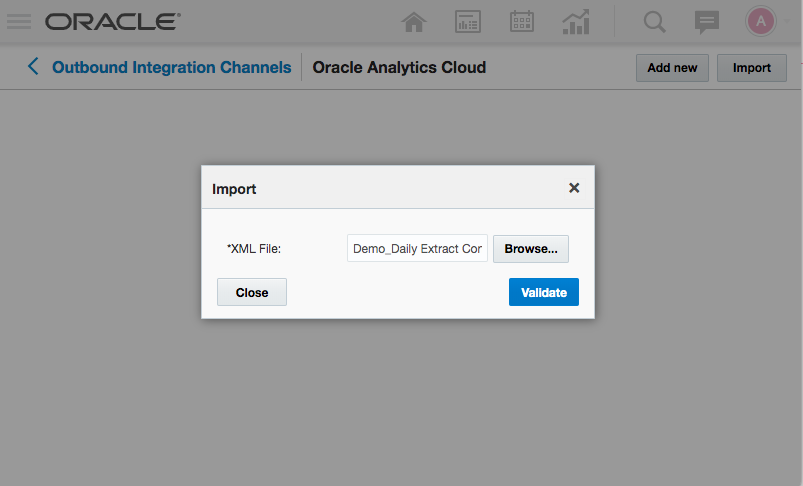Image resolution: width=803 pixels, height=486 pixels.
Task: Dismiss the Import dialog with X
Action: 574,187
